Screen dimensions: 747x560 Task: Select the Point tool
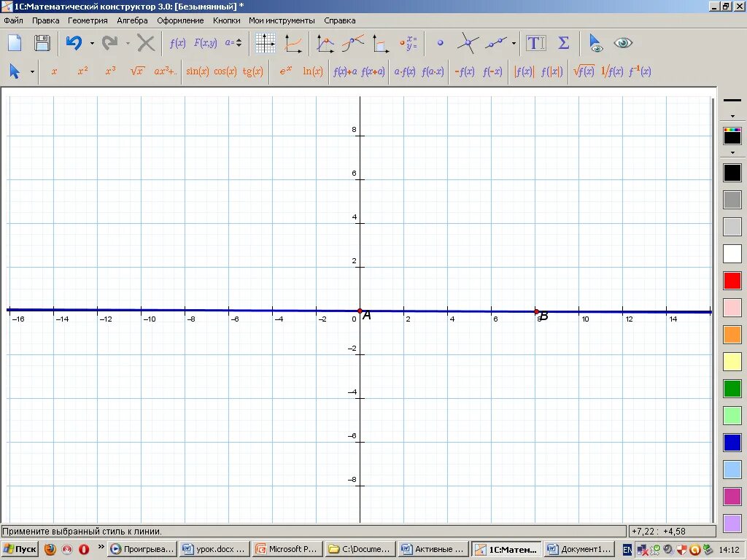pos(440,43)
